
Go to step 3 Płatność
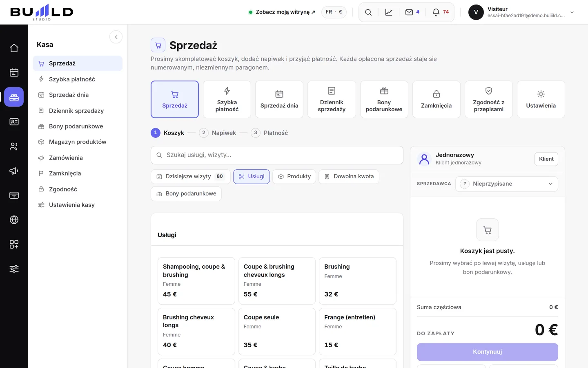(269, 133)
